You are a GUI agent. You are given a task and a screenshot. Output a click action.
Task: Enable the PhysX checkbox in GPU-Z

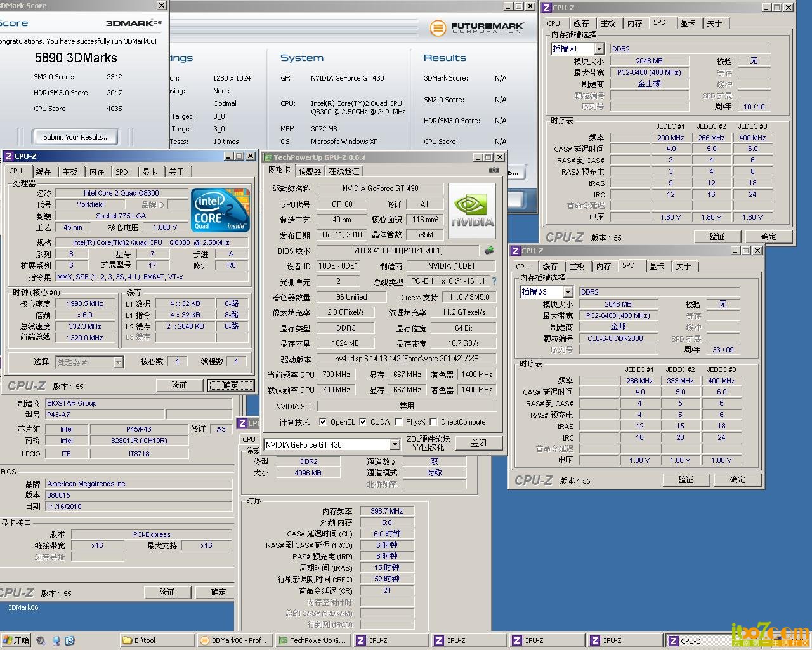tap(398, 421)
